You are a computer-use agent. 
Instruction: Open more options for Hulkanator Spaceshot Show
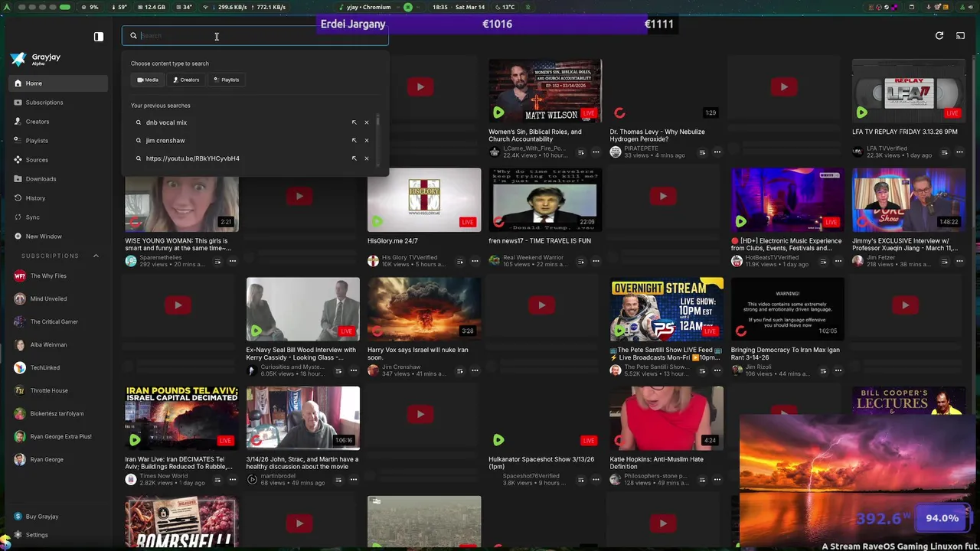pyautogui.click(x=596, y=480)
